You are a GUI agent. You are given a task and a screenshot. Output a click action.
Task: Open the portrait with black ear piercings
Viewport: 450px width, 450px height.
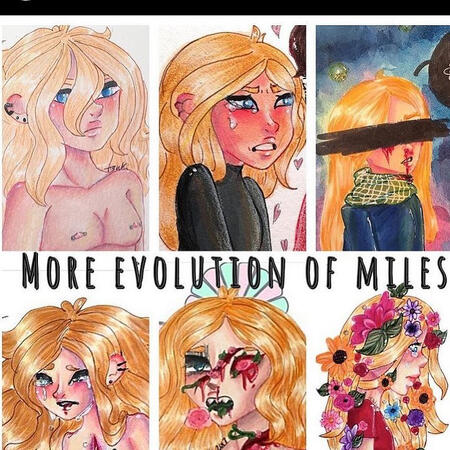(x=76, y=138)
